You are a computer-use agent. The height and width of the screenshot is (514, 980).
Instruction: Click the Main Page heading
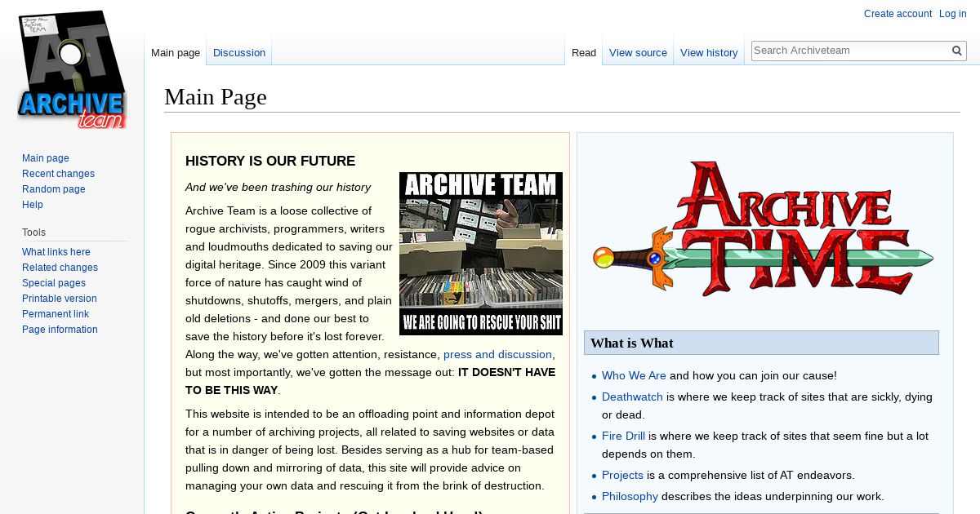coord(216,97)
